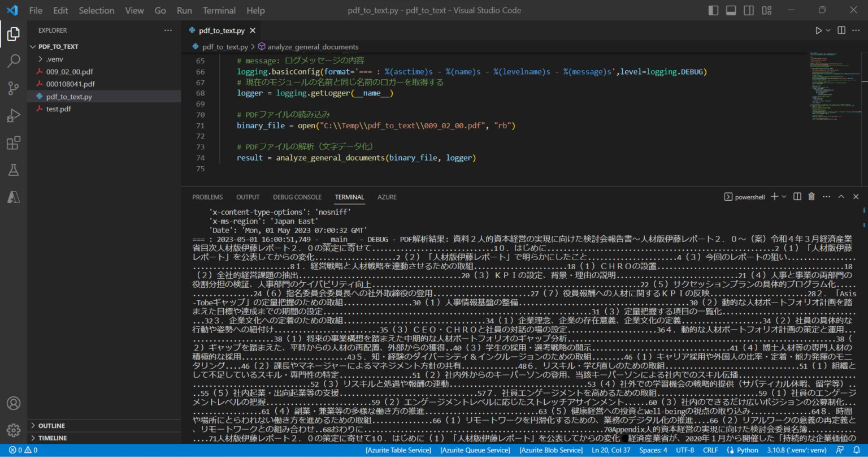Maximize the terminal panel
The height and width of the screenshot is (458, 868).
841,196
